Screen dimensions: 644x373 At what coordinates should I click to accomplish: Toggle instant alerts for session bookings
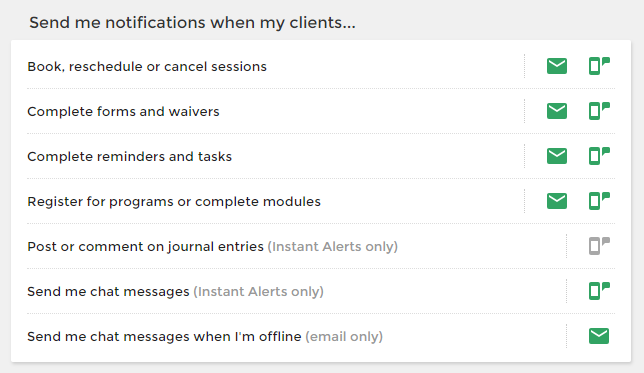tap(599, 66)
